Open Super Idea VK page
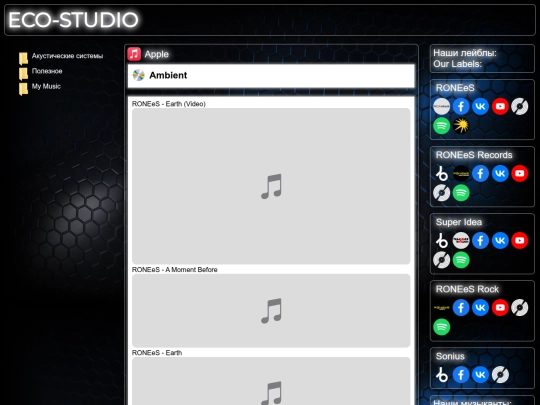Image resolution: width=540 pixels, height=405 pixels. tap(500, 240)
